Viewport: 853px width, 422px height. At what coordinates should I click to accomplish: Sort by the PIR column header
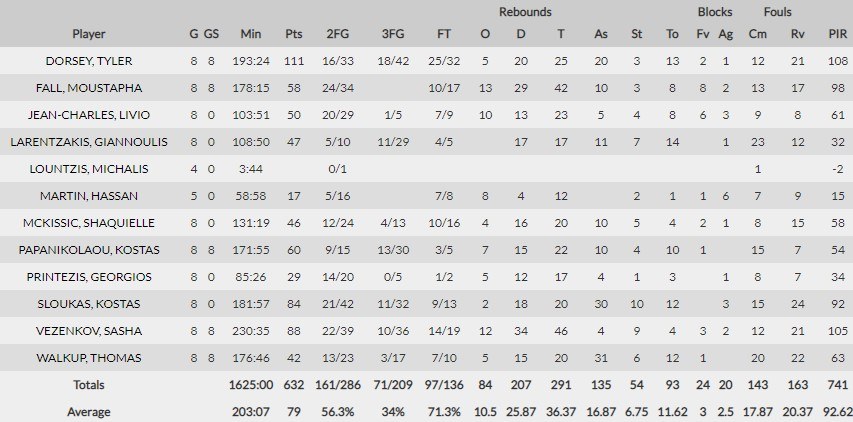[838, 33]
